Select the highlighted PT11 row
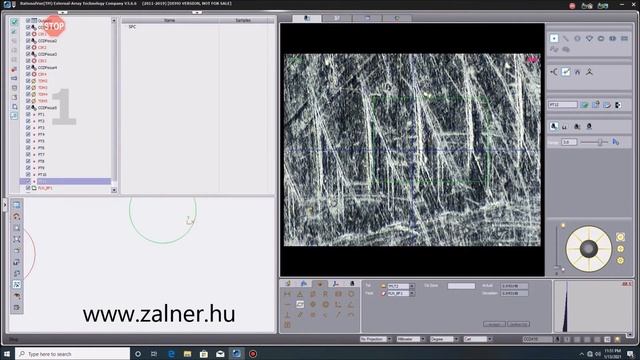 click(65, 181)
